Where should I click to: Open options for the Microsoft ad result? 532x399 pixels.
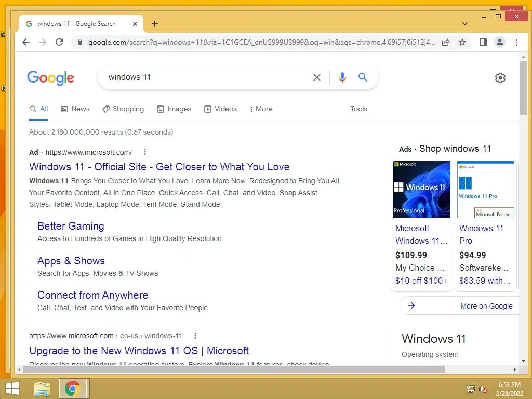[x=145, y=152]
